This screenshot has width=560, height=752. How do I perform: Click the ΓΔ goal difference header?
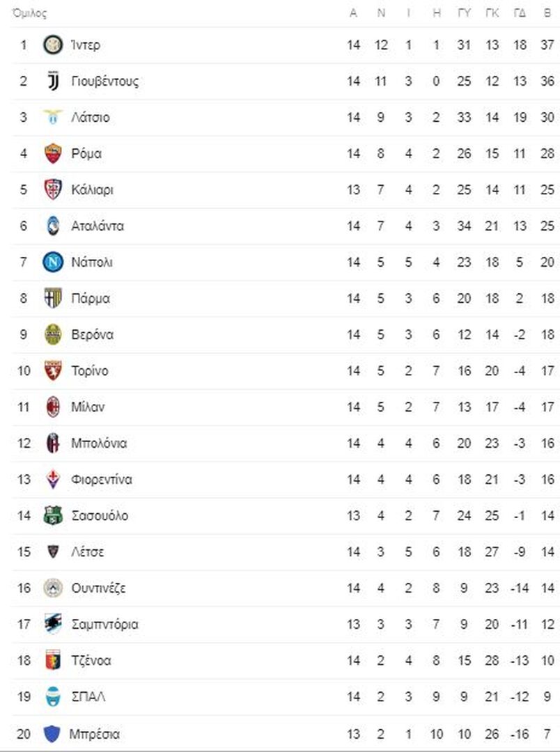coord(520,14)
